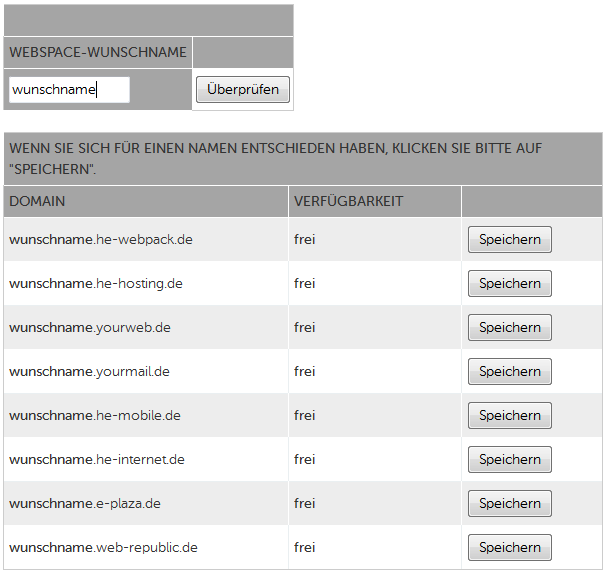Save the wunschname.e-plaza.de domain
Screen dimensions: 609x576
pyautogui.click(x=510, y=503)
